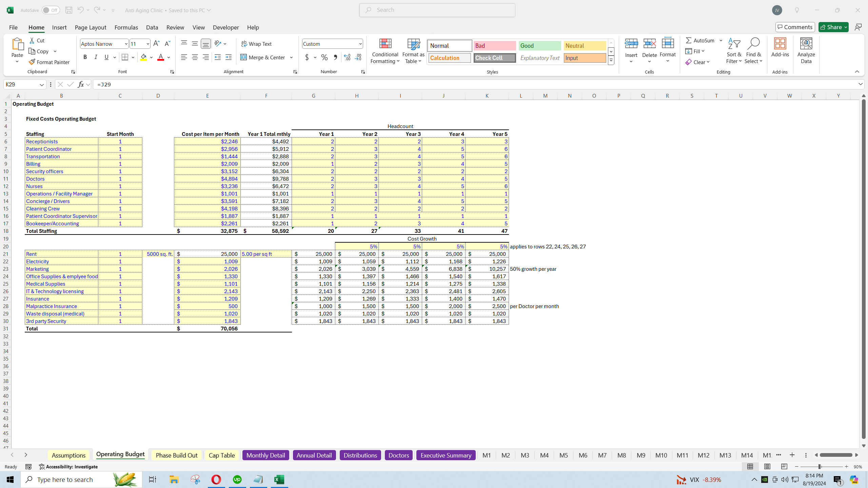Expand the Name Box dropdown arrow

pyautogui.click(x=42, y=84)
